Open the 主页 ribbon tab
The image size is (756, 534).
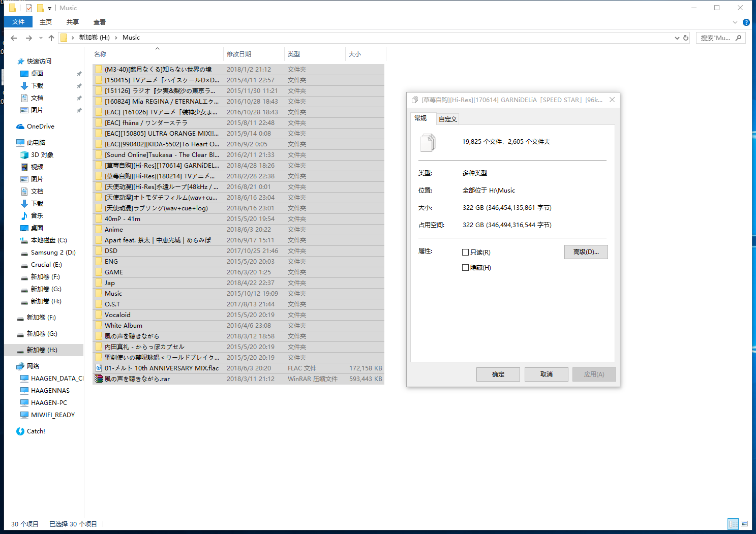point(46,22)
